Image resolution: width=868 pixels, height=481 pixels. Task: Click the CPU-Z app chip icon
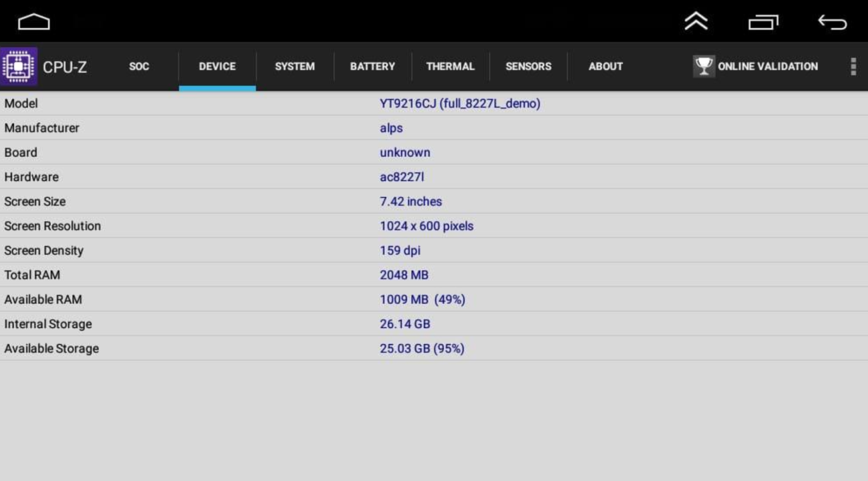[19, 66]
